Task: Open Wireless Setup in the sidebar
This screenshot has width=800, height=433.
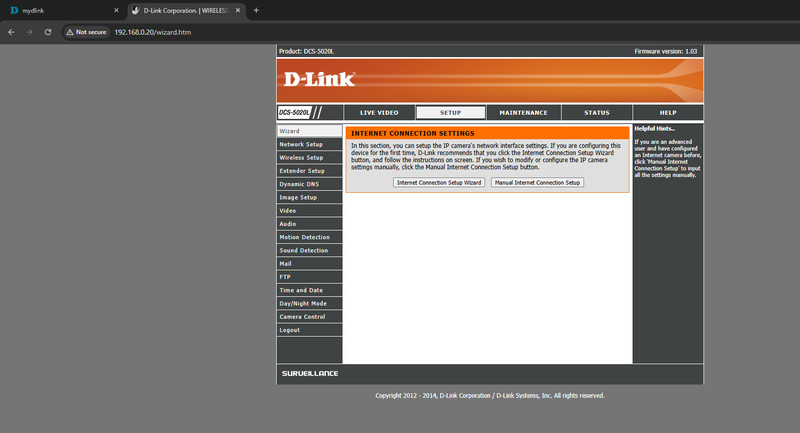Action: point(309,158)
